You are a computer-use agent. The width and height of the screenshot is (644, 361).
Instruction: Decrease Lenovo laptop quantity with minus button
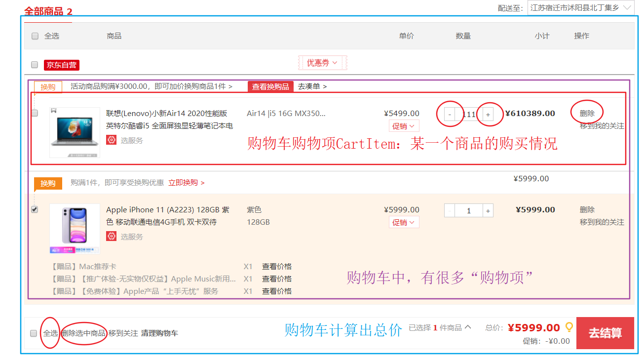pyautogui.click(x=450, y=114)
